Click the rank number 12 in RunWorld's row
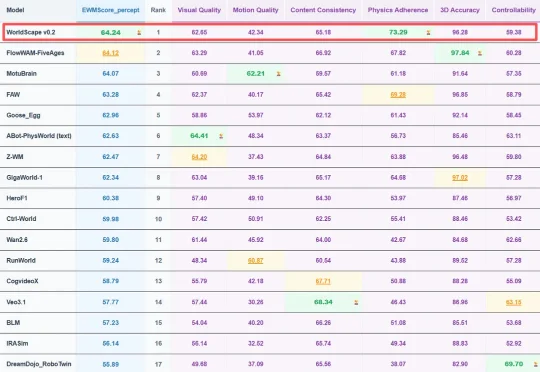 coord(158,261)
